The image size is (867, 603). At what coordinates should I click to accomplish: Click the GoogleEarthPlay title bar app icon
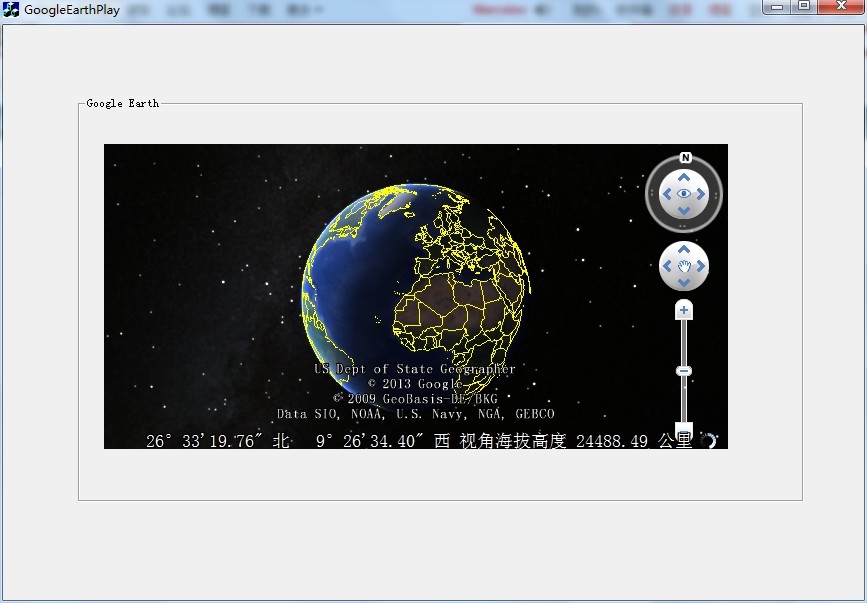[11, 9]
